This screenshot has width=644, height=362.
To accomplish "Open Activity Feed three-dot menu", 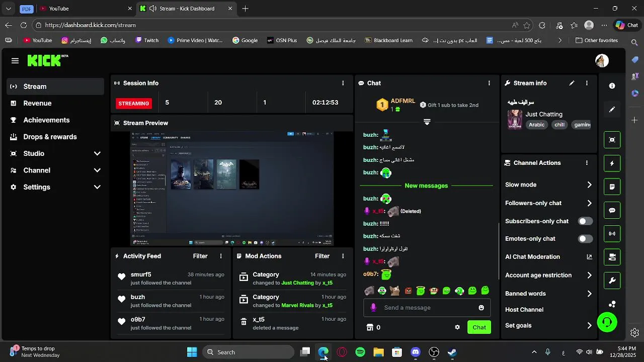I will pos(221,256).
